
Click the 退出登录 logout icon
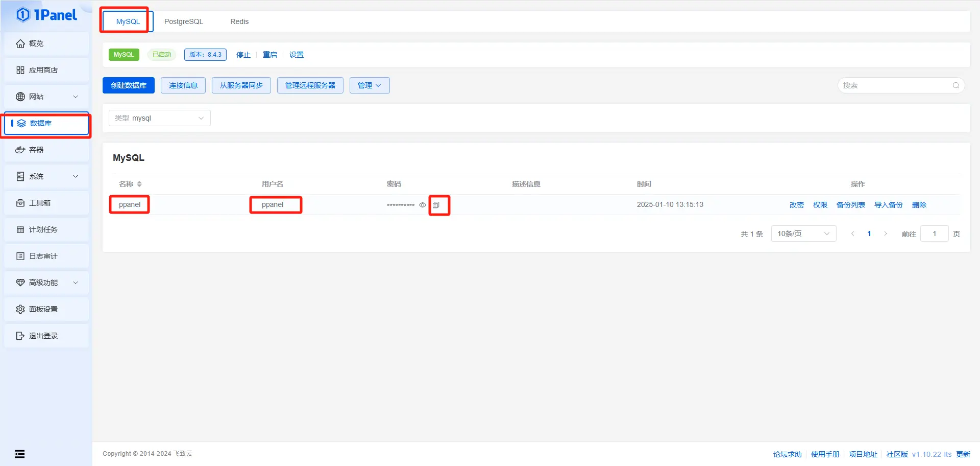coord(20,336)
